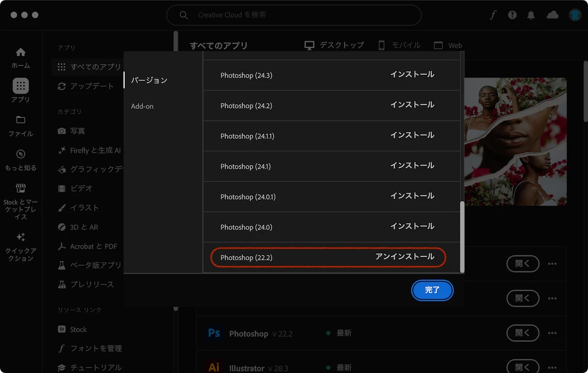Open the user profile avatar
The height and width of the screenshot is (373, 588).
(x=575, y=15)
